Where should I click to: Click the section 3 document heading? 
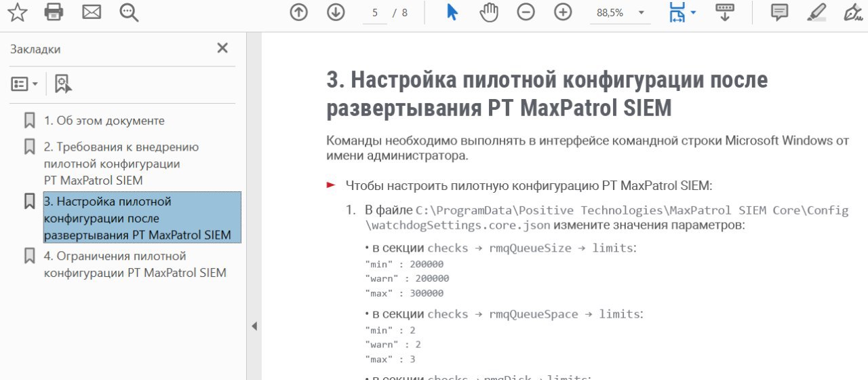[x=547, y=94]
